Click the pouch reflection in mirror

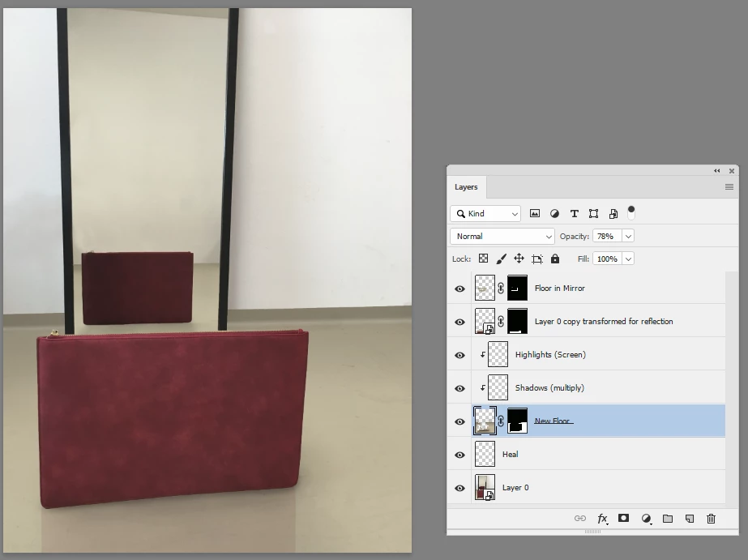pyautogui.click(x=138, y=288)
